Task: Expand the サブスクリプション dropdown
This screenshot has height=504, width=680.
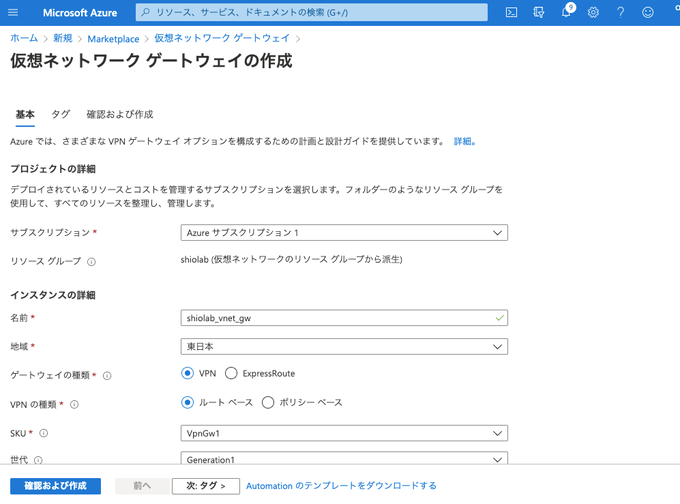Action: point(344,232)
